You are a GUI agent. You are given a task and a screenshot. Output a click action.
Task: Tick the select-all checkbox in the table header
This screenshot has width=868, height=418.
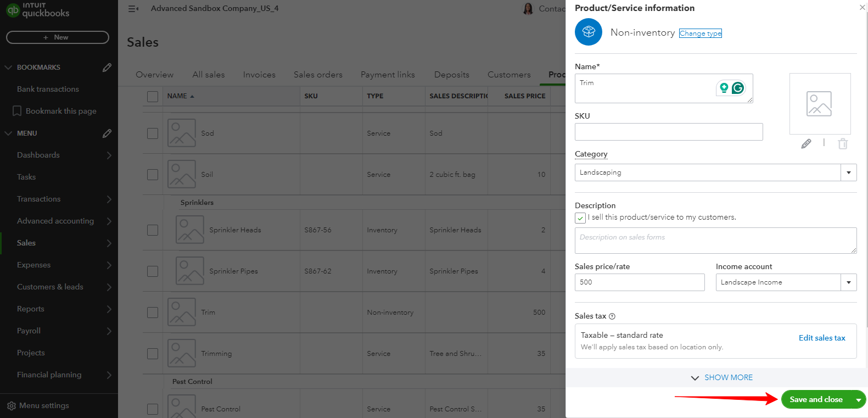[x=153, y=96]
